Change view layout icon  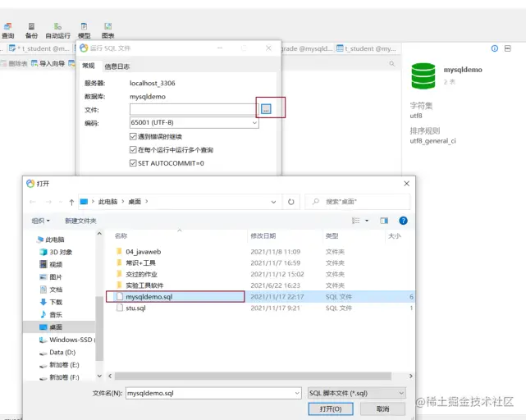tap(355, 221)
